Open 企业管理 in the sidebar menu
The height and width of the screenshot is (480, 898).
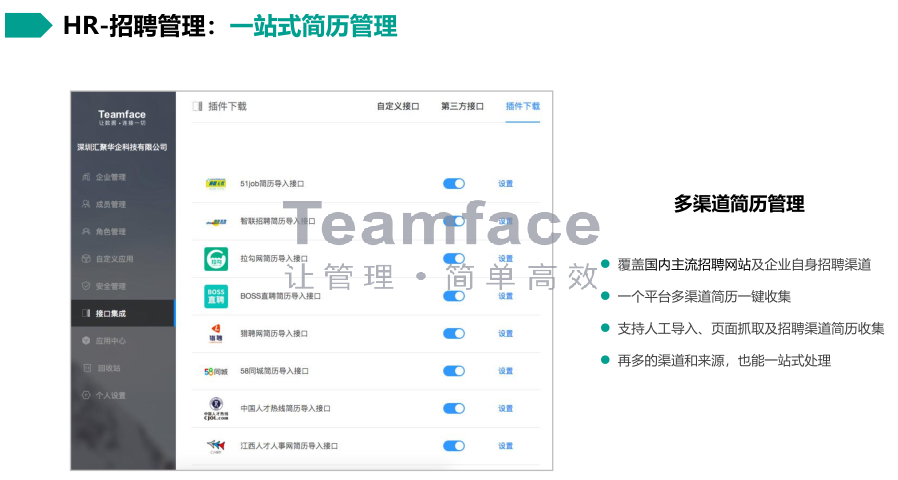pyautogui.click(x=111, y=177)
